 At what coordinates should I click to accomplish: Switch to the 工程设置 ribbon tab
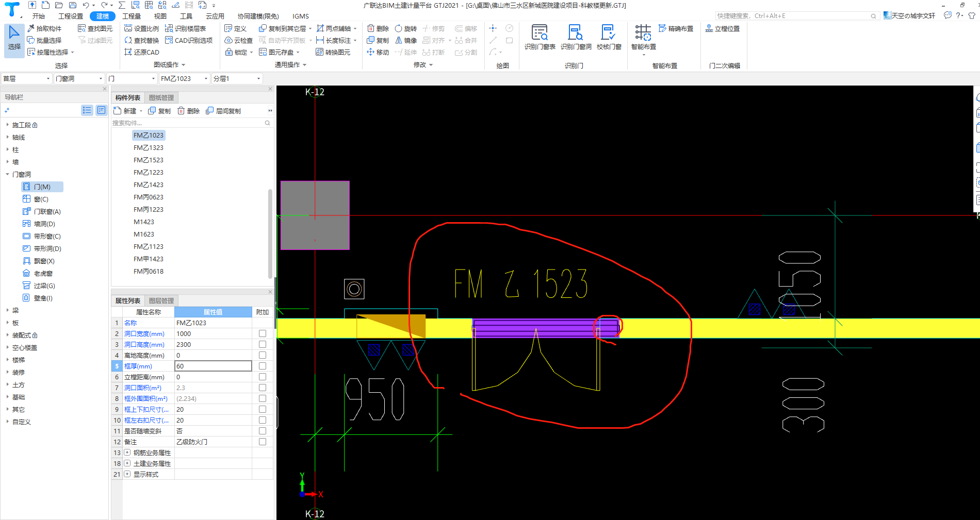71,16
